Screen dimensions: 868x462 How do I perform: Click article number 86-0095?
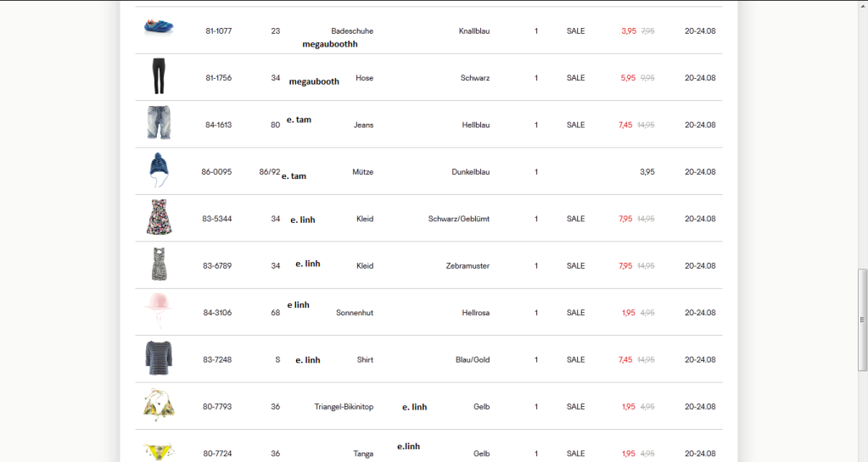click(x=216, y=172)
